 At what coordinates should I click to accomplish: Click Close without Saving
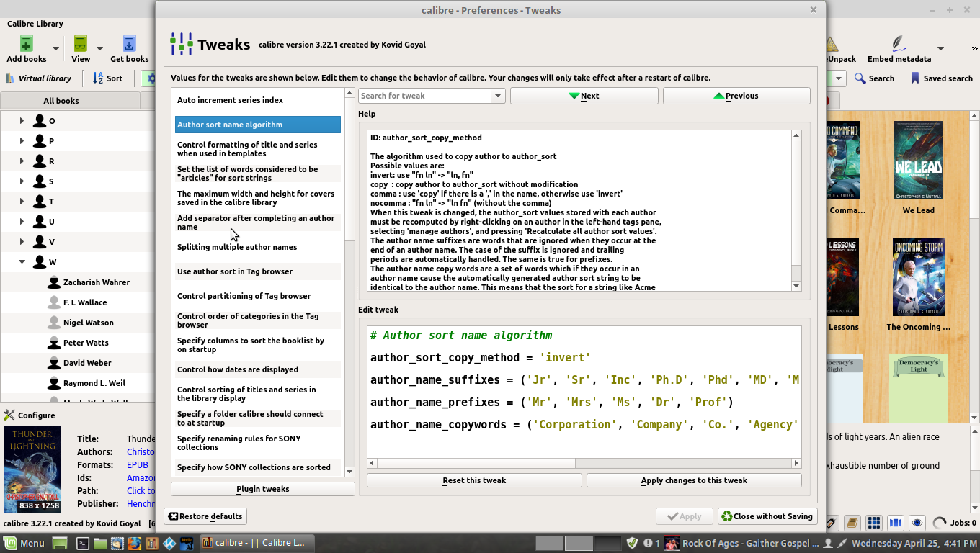pyautogui.click(x=767, y=516)
